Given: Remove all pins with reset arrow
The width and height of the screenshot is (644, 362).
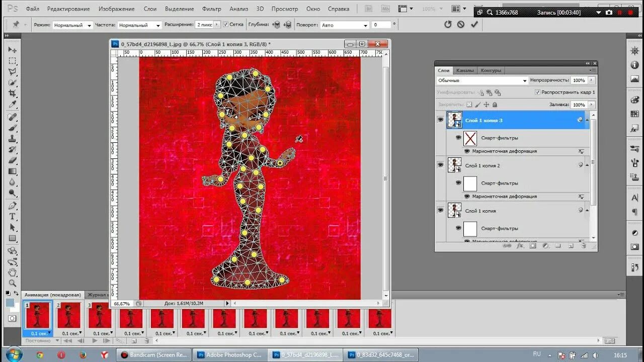Looking at the screenshot, I should [448, 24].
